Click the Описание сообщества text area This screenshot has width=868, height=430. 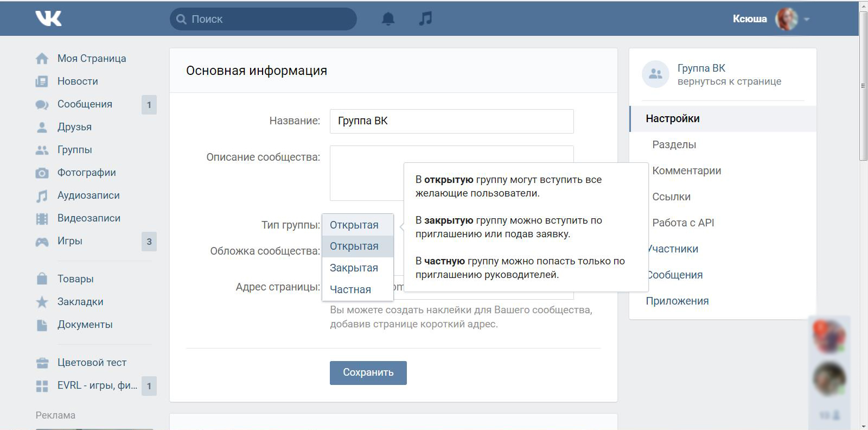tap(451, 173)
